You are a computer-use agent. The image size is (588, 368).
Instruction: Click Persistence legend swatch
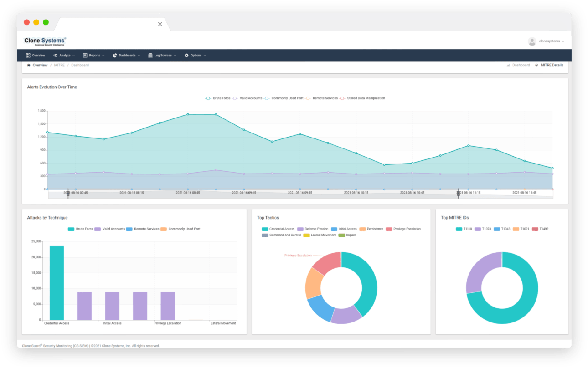pos(362,229)
